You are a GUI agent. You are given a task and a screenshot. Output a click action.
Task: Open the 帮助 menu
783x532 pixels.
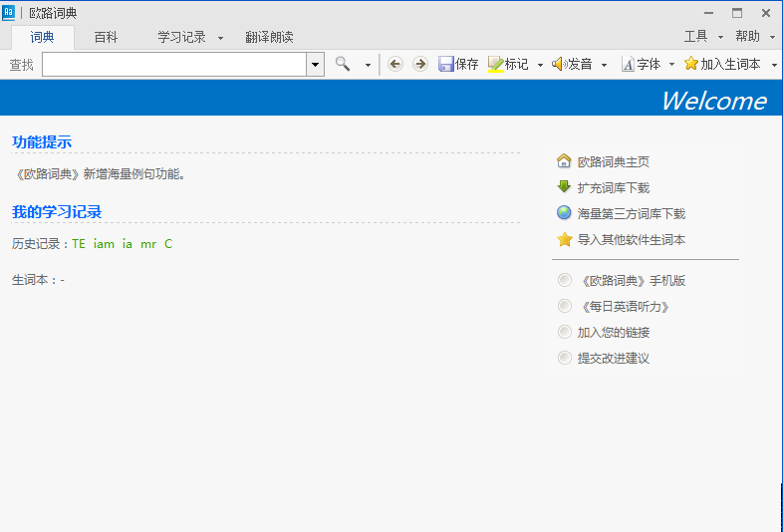tap(747, 37)
